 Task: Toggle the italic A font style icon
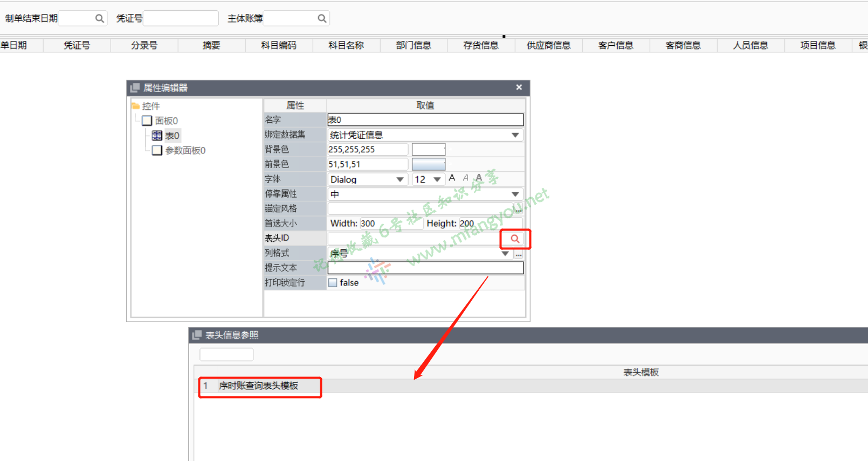[465, 178]
